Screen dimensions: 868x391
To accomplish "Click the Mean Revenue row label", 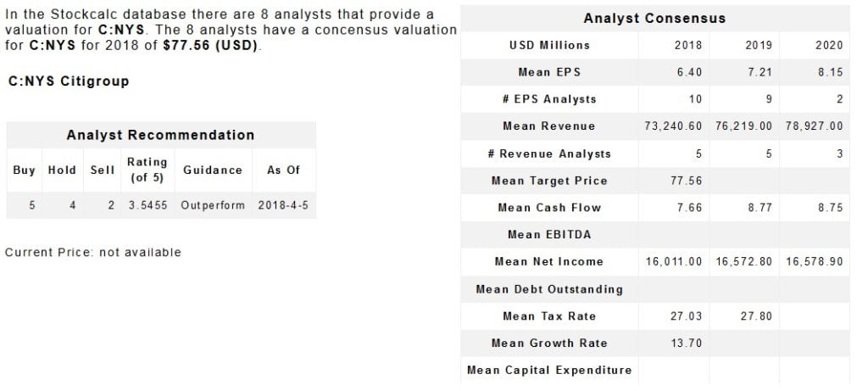I will [x=548, y=126].
